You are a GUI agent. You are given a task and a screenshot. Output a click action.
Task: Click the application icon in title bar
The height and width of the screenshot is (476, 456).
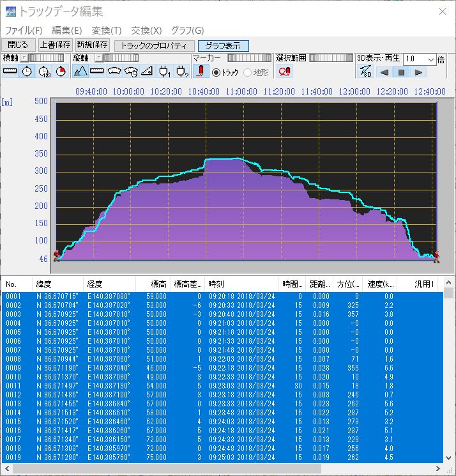click(11, 12)
